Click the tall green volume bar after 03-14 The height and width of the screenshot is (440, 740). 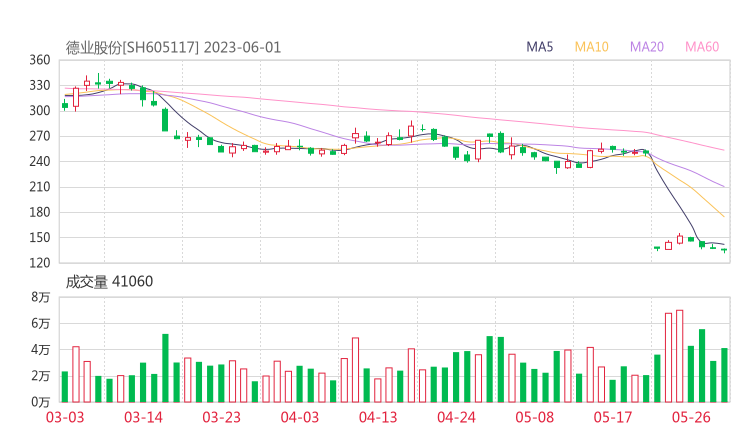pos(165,368)
